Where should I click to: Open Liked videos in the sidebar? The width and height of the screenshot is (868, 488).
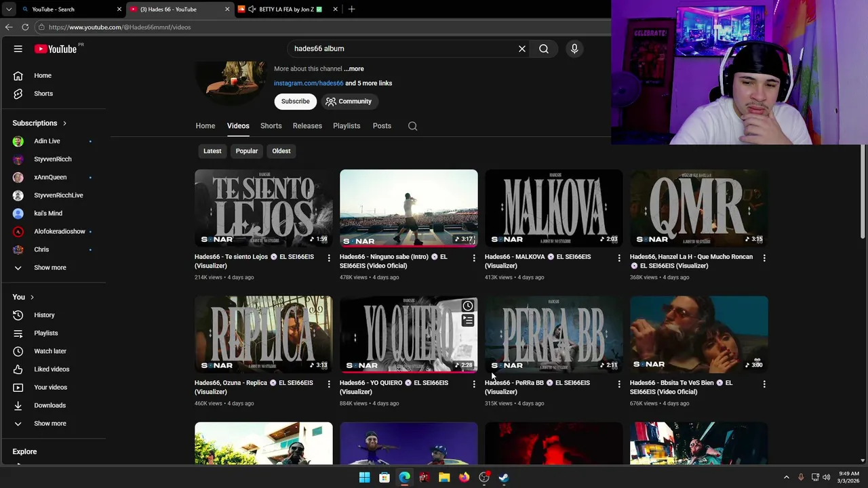pos(53,369)
